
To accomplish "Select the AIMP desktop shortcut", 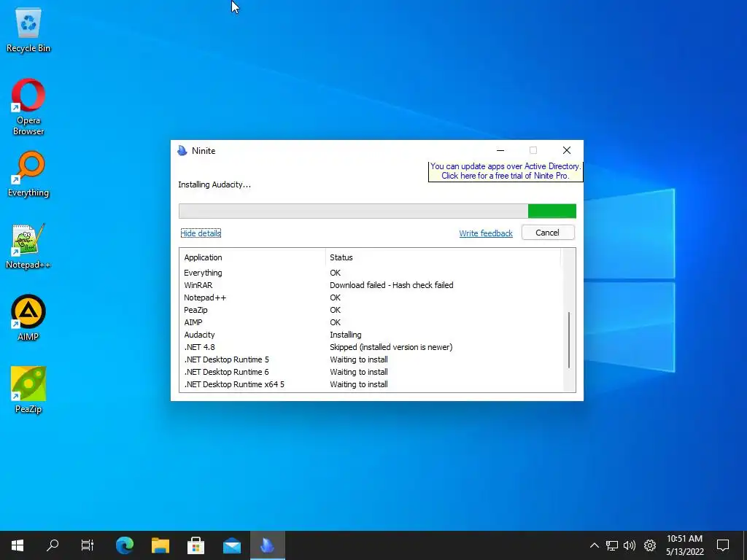I will pyautogui.click(x=28, y=318).
